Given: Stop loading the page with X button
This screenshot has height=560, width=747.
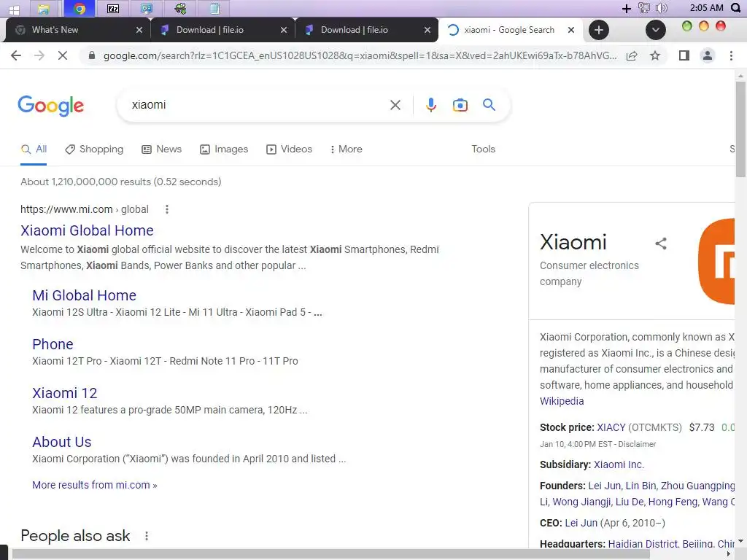Looking at the screenshot, I should [x=63, y=55].
